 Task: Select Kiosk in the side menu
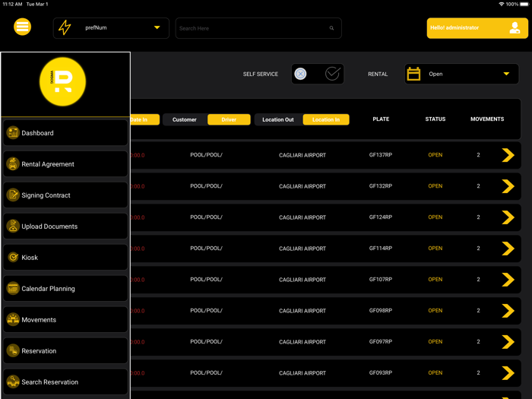[x=65, y=257]
